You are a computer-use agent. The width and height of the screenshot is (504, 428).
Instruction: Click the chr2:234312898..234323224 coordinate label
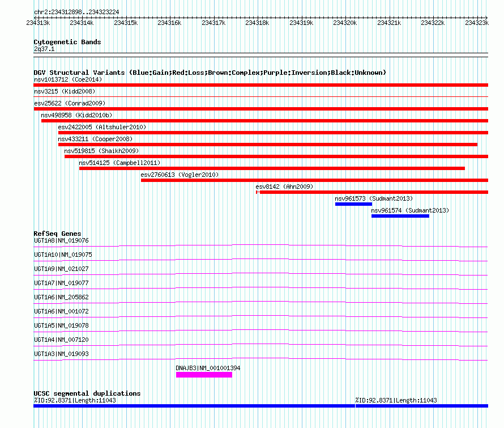click(x=76, y=12)
